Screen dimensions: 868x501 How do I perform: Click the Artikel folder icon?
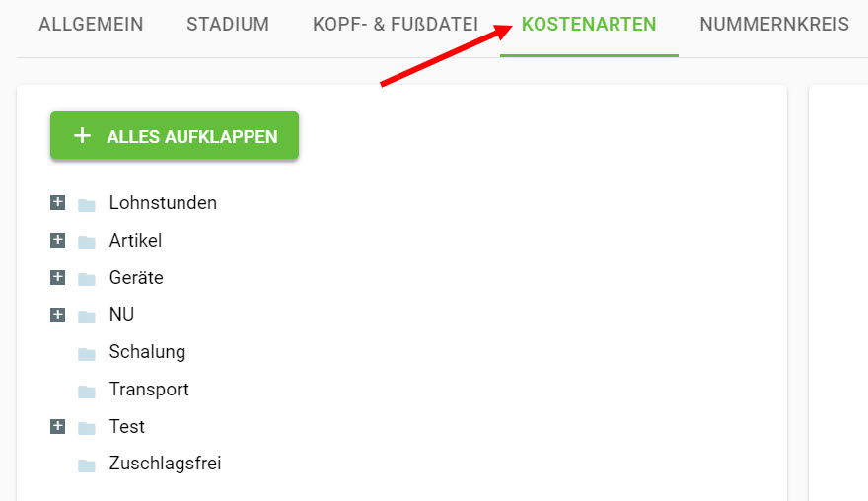tap(87, 242)
